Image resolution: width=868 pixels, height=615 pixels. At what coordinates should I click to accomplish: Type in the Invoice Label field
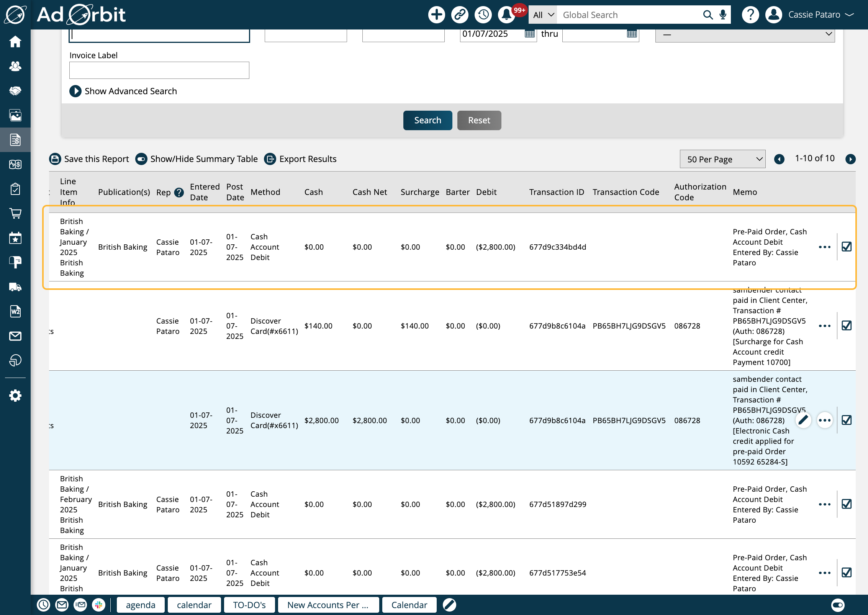(x=159, y=70)
